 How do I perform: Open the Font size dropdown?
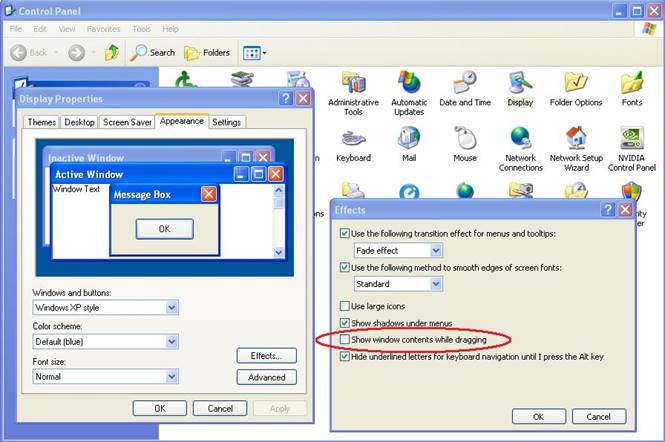point(172,376)
